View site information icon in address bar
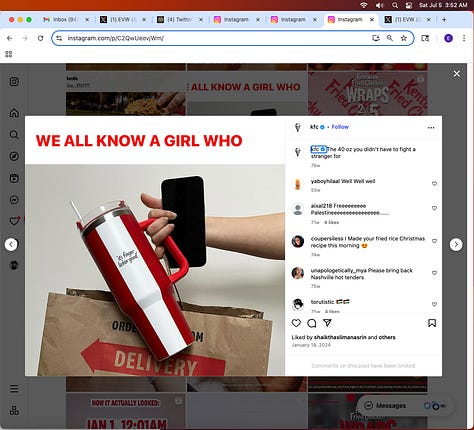This screenshot has height=430, width=474. click(59, 38)
